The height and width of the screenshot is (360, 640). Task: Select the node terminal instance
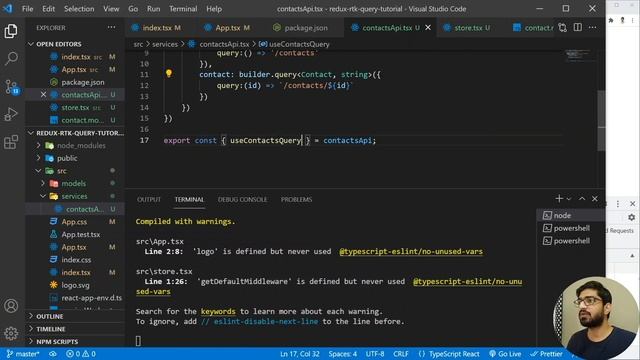point(570,216)
